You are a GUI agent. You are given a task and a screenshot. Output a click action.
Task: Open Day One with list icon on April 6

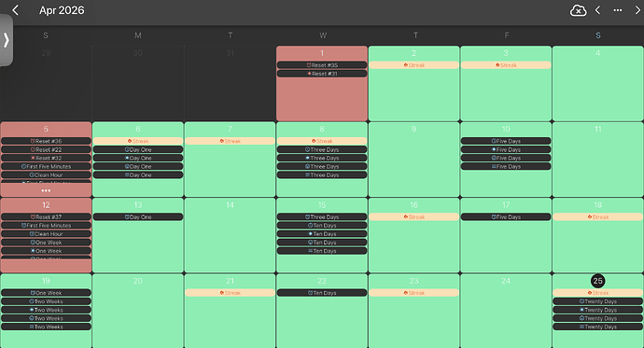pos(138,174)
